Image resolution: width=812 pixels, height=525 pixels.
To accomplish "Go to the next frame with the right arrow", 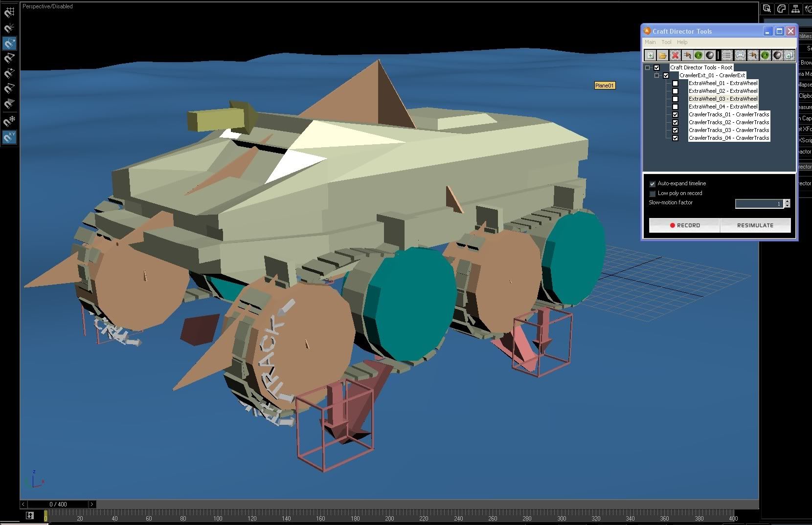I will point(91,504).
